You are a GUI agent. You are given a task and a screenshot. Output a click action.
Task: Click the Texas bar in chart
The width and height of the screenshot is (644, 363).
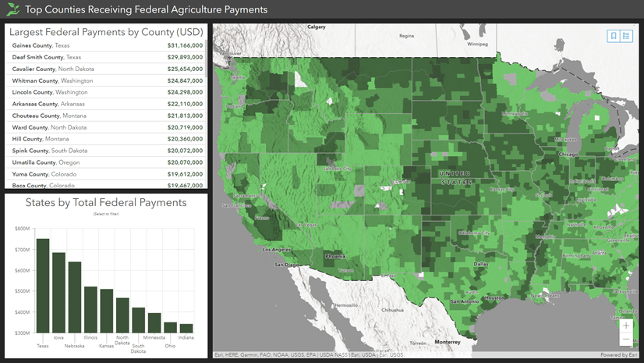(x=43, y=286)
